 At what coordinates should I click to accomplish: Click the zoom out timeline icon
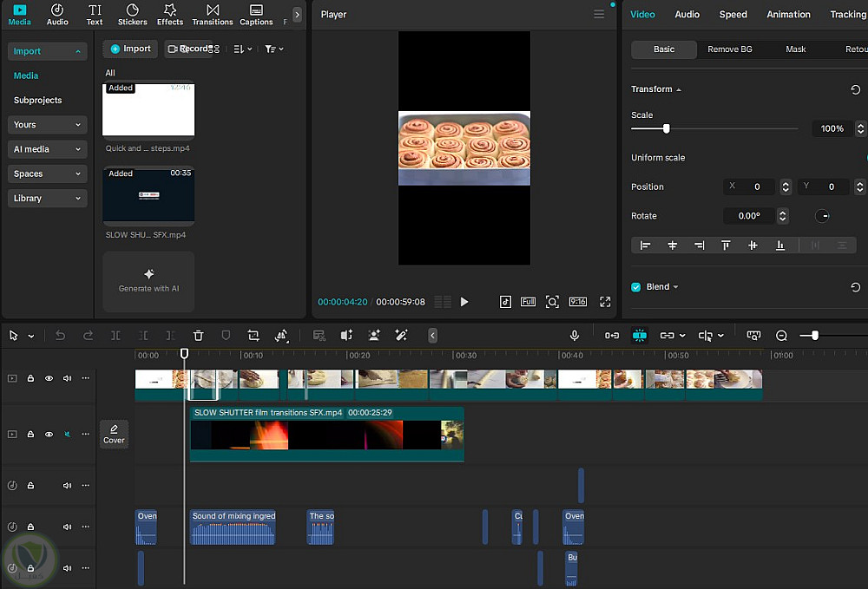coord(781,336)
